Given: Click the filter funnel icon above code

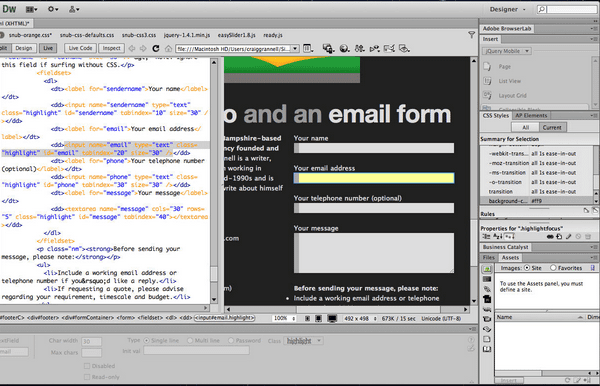Looking at the screenshot, I should pyautogui.click(x=471, y=35).
